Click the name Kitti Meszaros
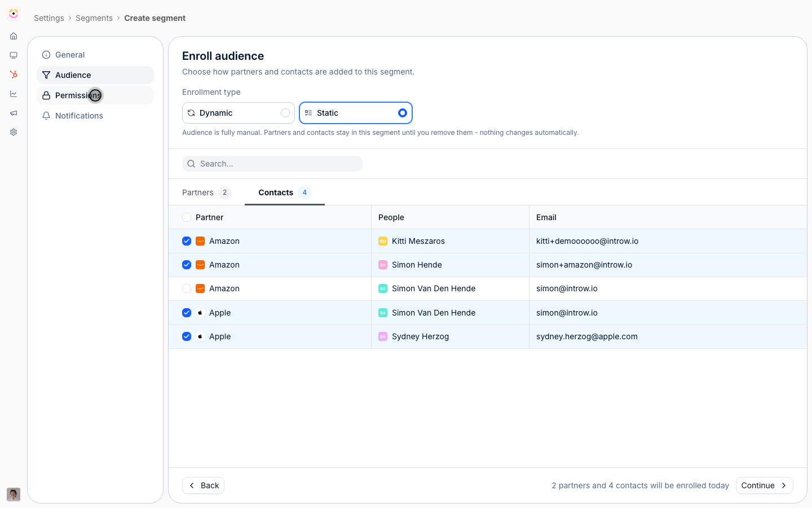This screenshot has width=812, height=508. pos(418,241)
